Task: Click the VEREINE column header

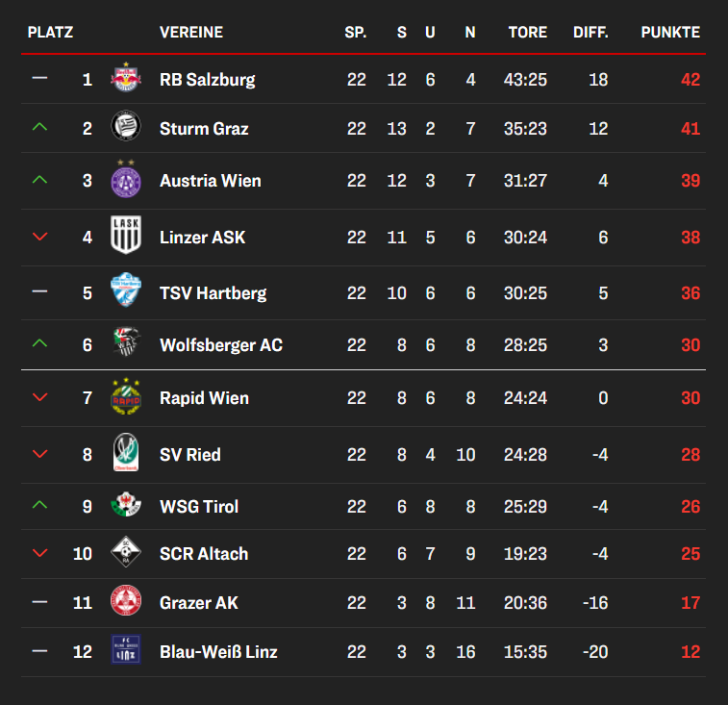Action: coord(190,33)
